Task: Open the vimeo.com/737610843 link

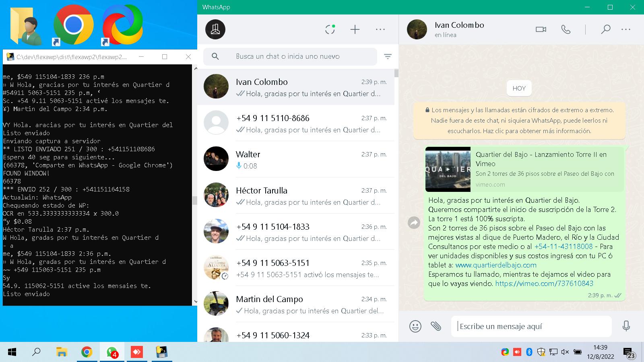Action: click(544, 284)
